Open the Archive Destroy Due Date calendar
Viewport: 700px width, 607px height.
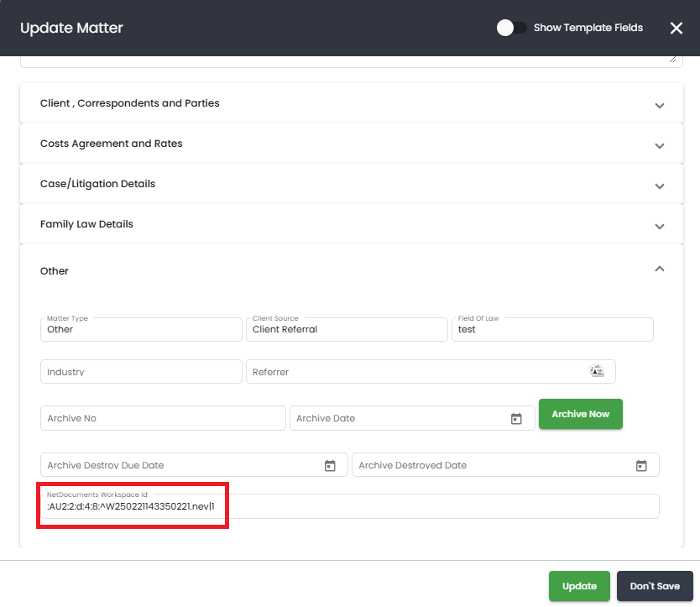(x=330, y=465)
